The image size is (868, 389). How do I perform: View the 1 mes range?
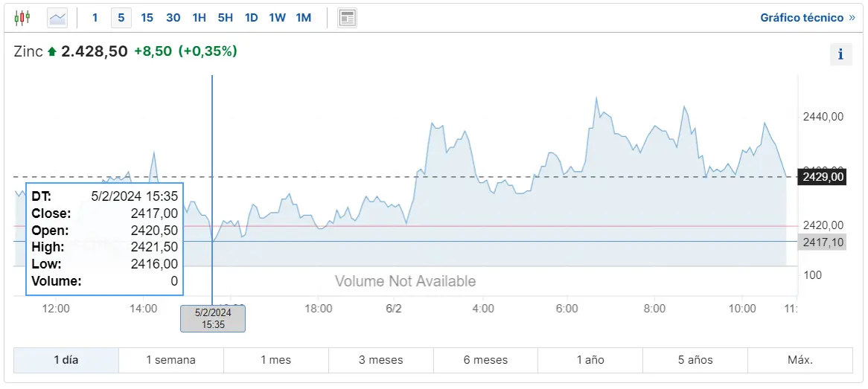pyautogui.click(x=275, y=360)
